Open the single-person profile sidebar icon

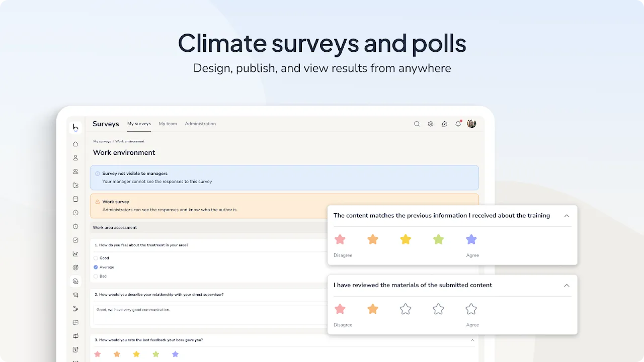click(75, 157)
